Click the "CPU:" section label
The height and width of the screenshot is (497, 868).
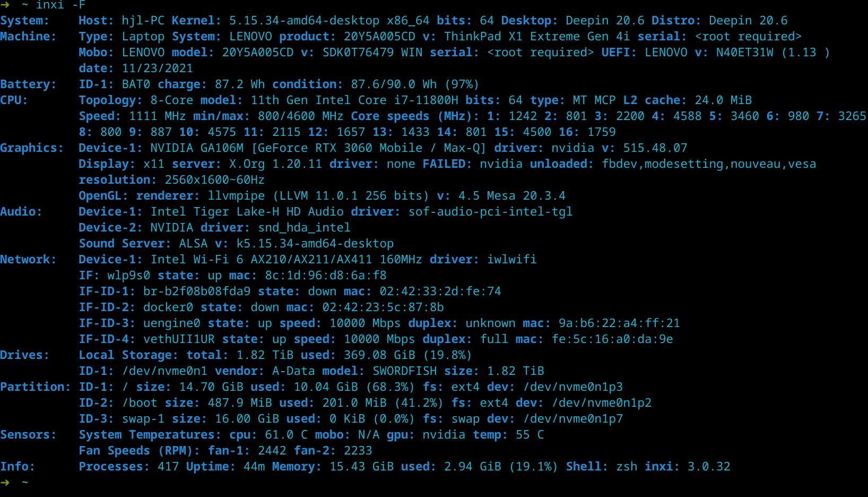14,100
